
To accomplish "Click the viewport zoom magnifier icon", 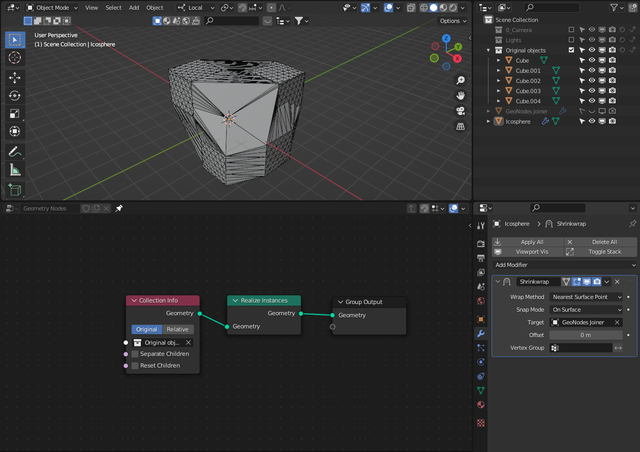I will [460, 80].
